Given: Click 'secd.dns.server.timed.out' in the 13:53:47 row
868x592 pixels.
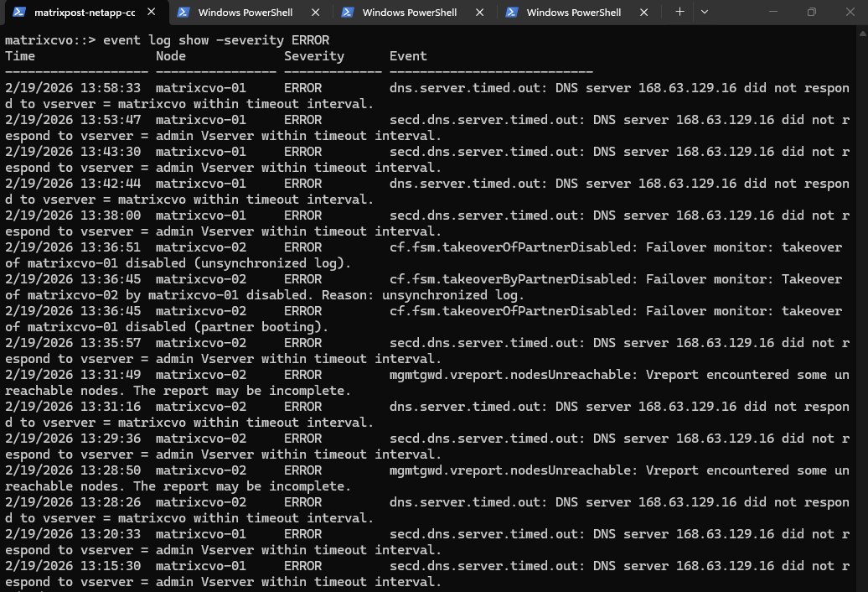Looking at the screenshot, I should point(483,120).
